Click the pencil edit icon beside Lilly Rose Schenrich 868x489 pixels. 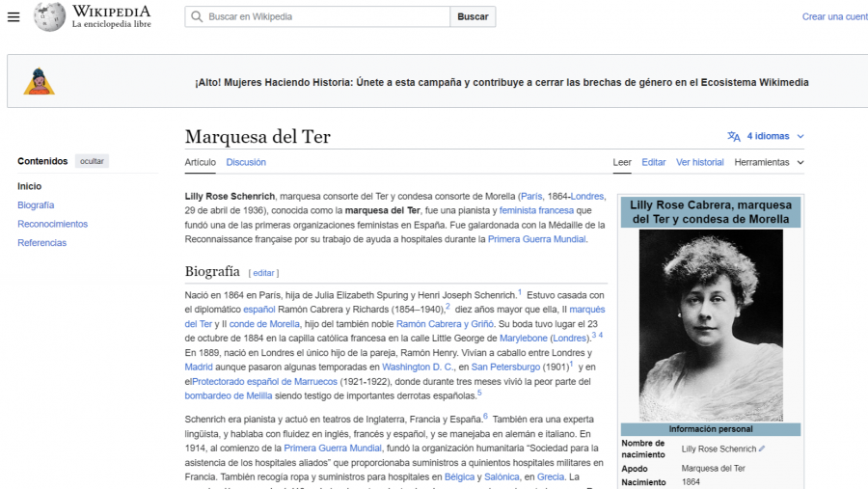762,448
